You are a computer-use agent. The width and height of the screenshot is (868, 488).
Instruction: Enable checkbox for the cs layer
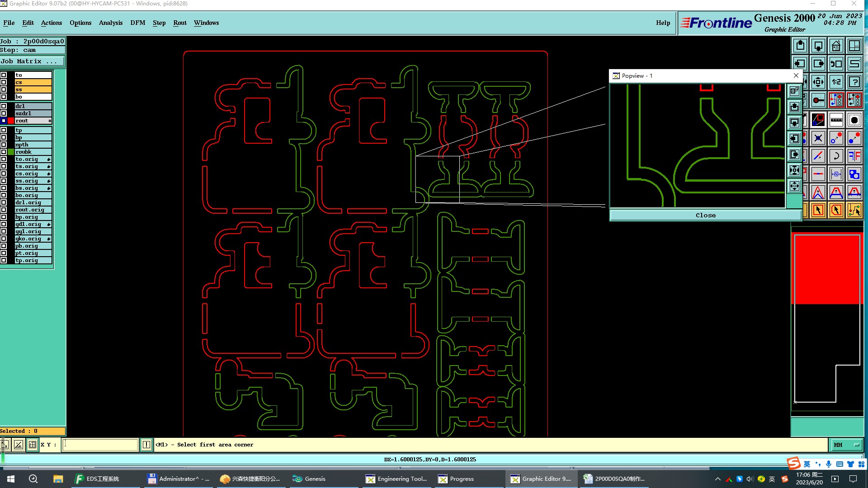(x=4, y=82)
